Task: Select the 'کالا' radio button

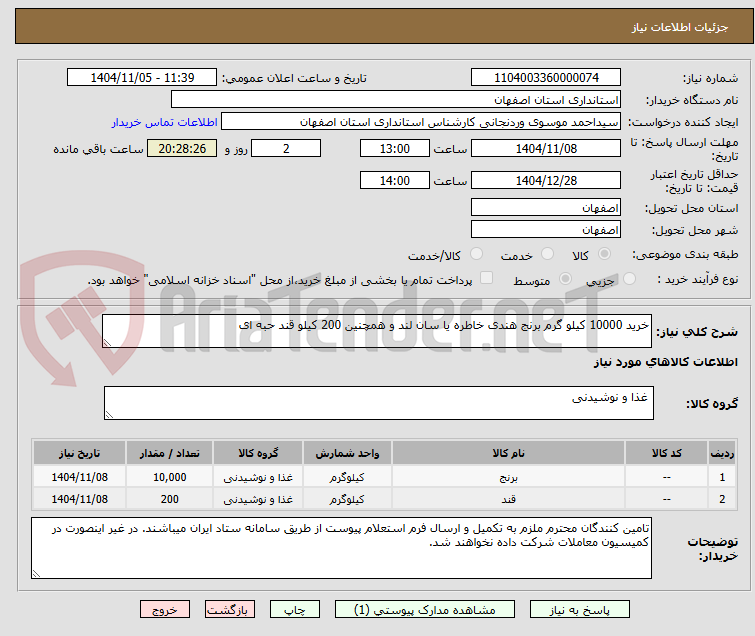Action: coord(604,254)
